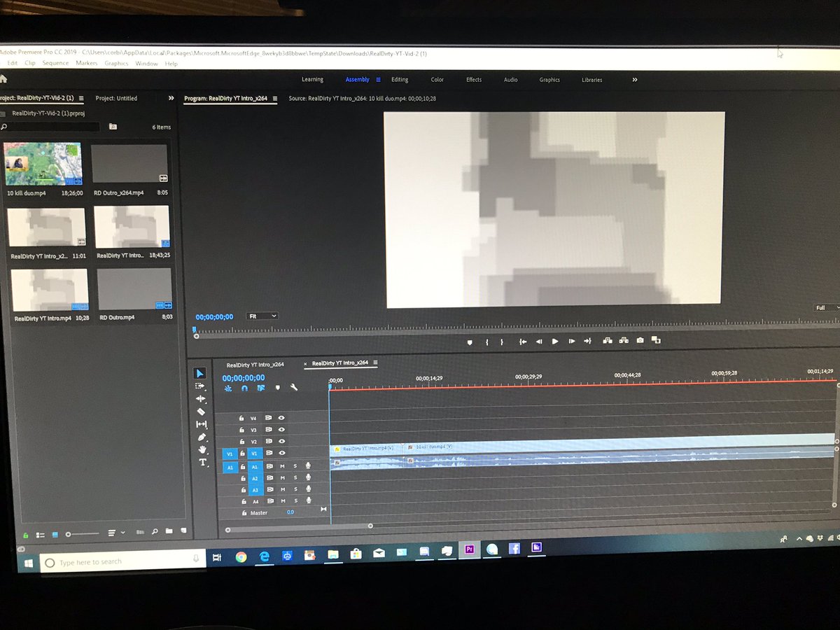Expand project panel tabs overflow chevron
The width and height of the screenshot is (840, 630).
click(171, 99)
